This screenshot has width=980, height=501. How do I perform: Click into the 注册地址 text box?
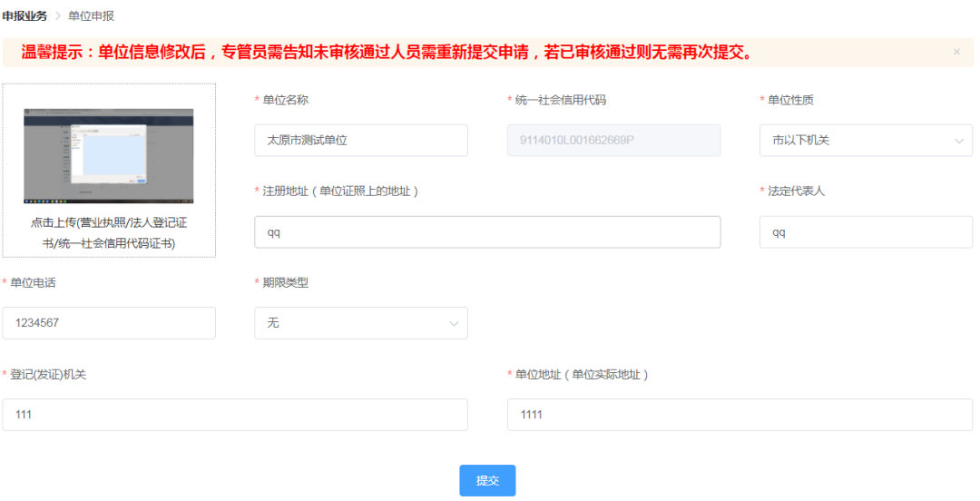(486, 232)
